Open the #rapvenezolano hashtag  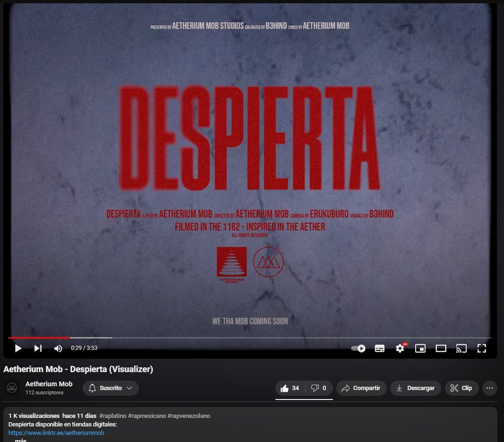click(x=188, y=416)
